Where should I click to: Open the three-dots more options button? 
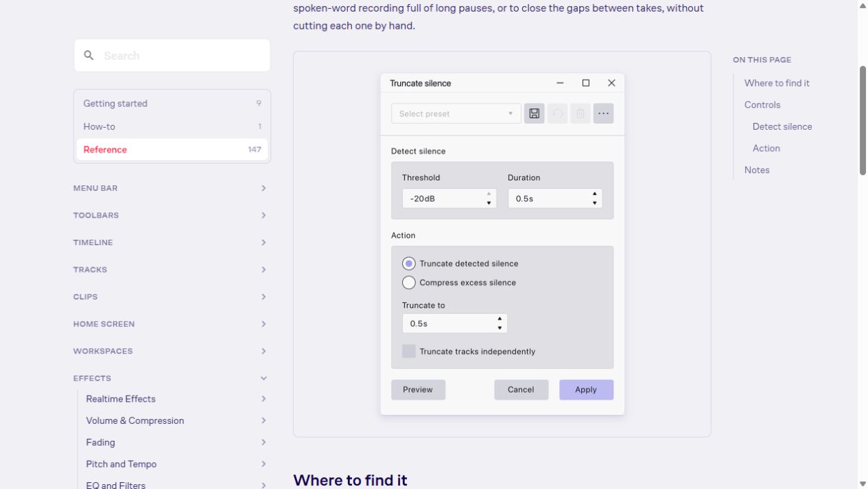[603, 113]
